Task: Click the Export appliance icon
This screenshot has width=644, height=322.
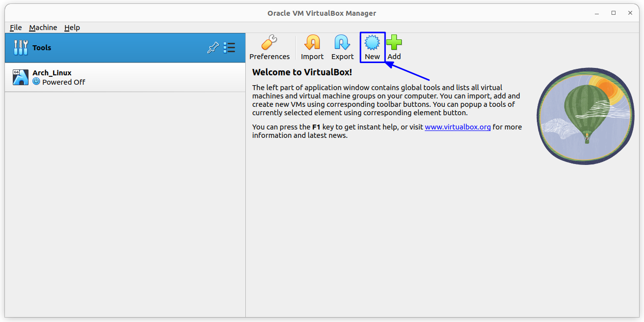Action: tap(342, 43)
